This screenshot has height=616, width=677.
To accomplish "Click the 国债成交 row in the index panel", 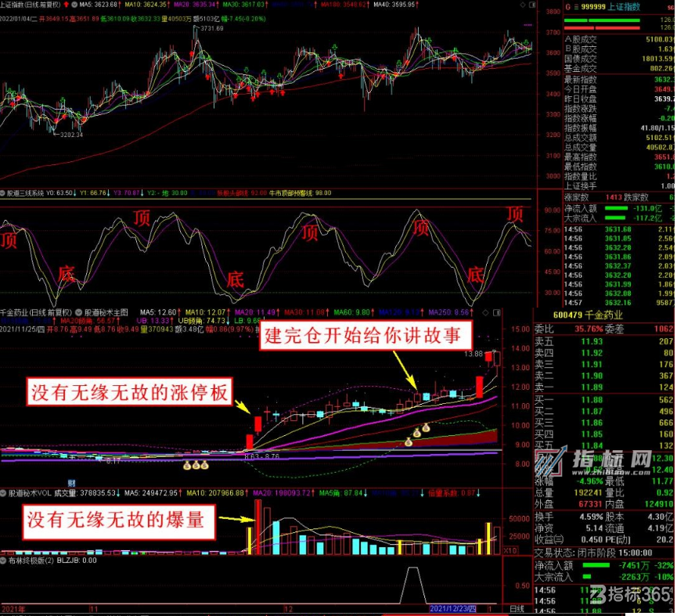I will (619, 59).
